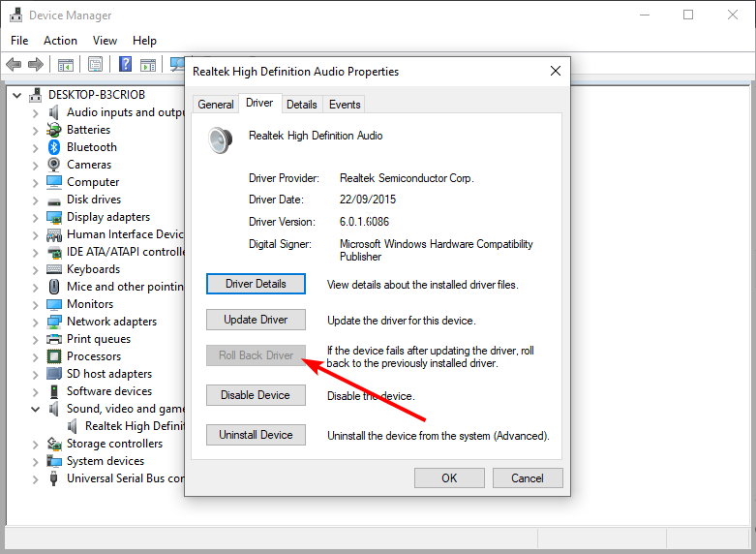Collapse the DESKTOP-B3CRIOB root node
This screenshot has height=554, width=756.
click(x=16, y=95)
